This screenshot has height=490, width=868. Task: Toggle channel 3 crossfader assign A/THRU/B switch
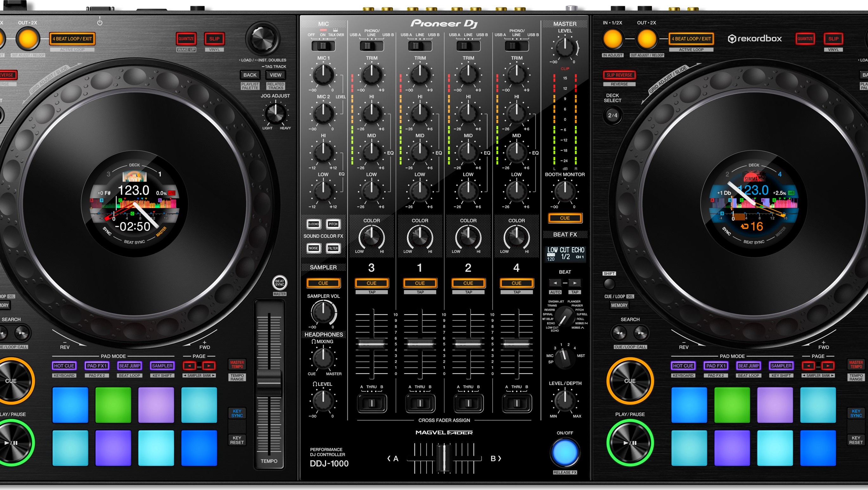(372, 403)
